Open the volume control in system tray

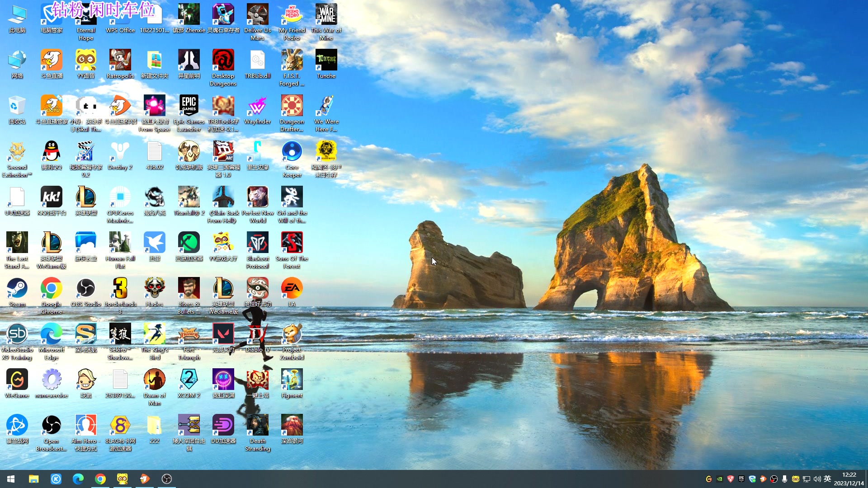point(817,479)
